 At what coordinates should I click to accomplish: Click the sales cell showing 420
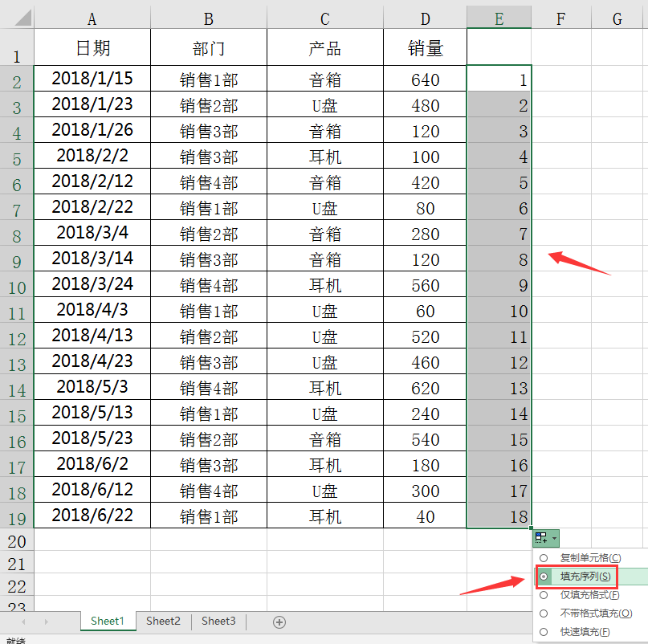tap(426, 181)
